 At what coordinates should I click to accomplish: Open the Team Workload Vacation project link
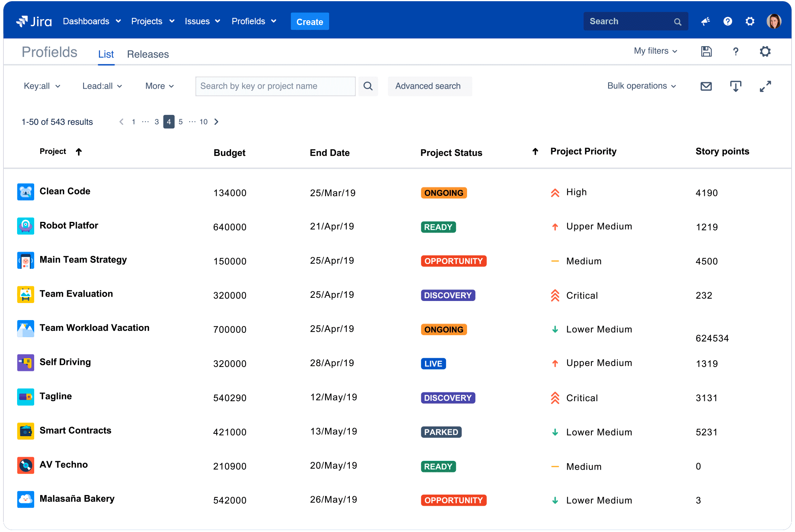95,328
